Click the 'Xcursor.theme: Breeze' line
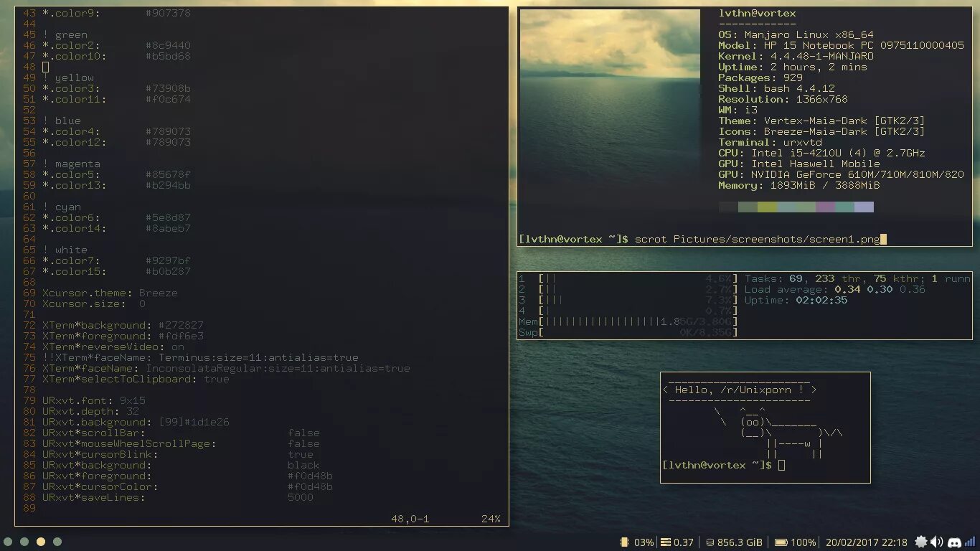This screenshot has height=551, width=980. (x=110, y=293)
